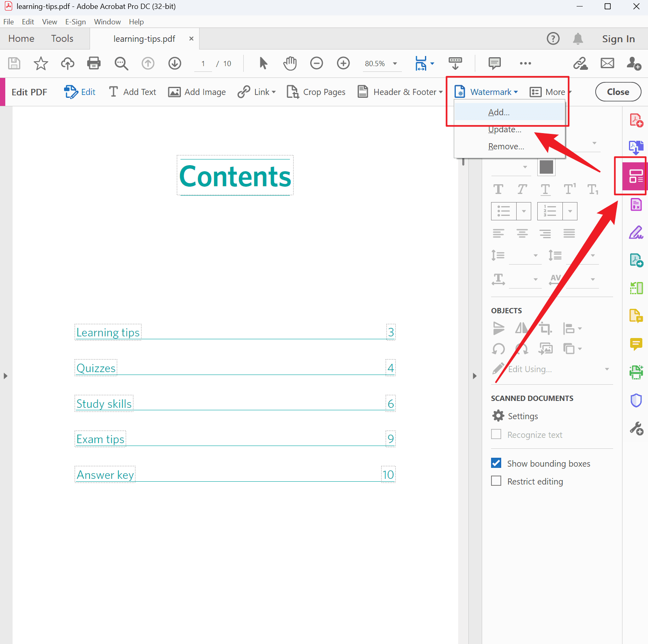Click the gray font color swatch
The width and height of the screenshot is (648, 644).
pyautogui.click(x=546, y=167)
